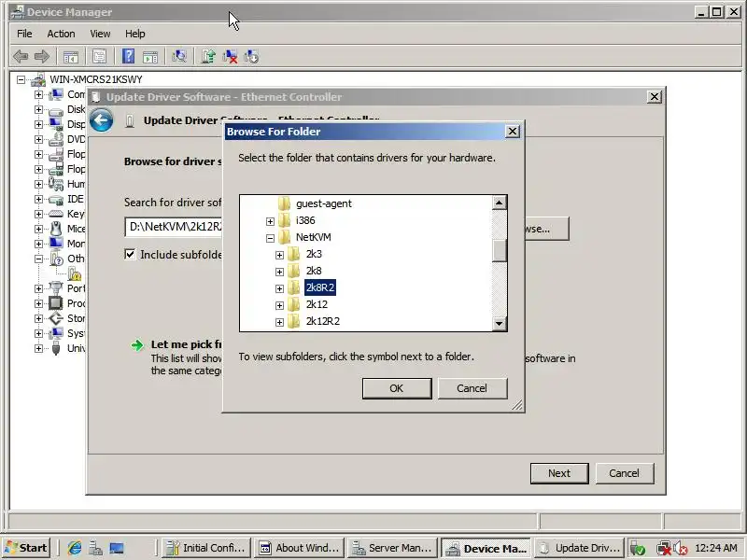
Task: Click the taskbar clock 12:24 AM
Action: click(x=716, y=549)
